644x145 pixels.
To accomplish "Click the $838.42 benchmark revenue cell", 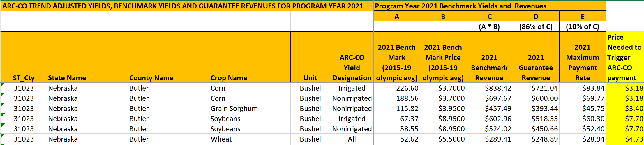I will 498,88.
